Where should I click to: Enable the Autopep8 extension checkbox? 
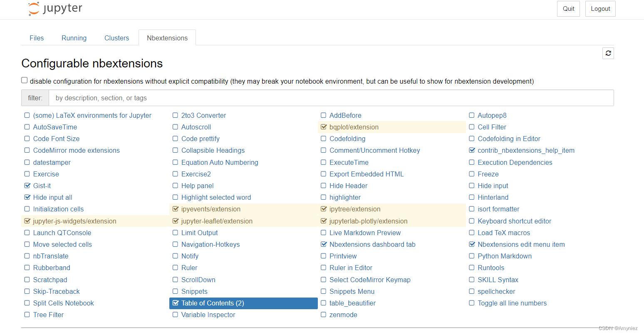[x=472, y=115]
